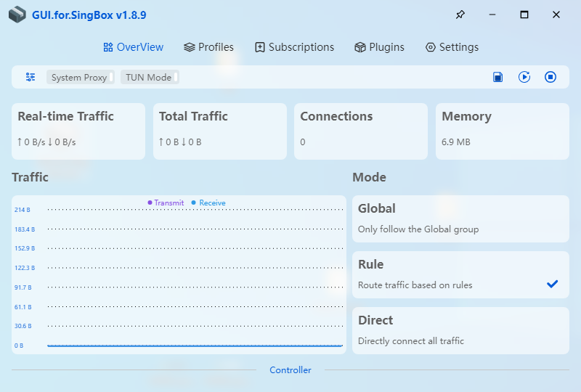This screenshot has width=581, height=392.
Task: Toggle the System Proxy switch
Action: [x=80, y=77]
